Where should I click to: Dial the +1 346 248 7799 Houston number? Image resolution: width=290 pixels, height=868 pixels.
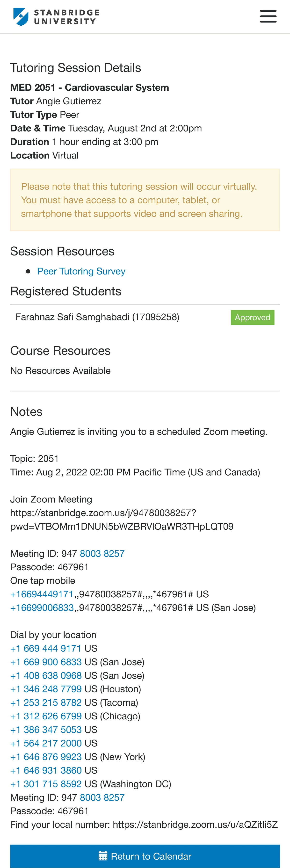click(x=46, y=689)
